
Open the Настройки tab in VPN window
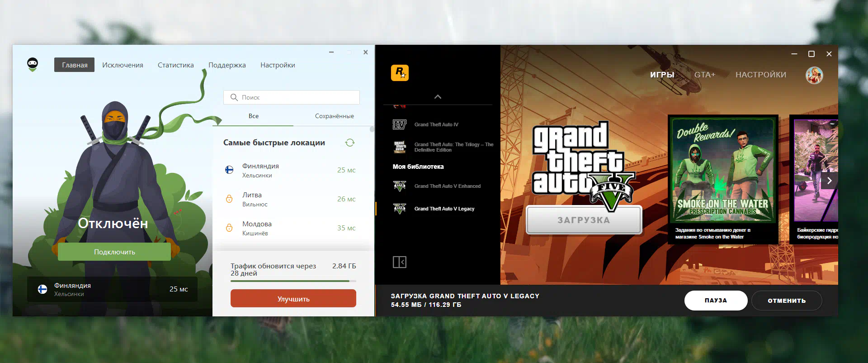pyautogui.click(x=278, y=65)
